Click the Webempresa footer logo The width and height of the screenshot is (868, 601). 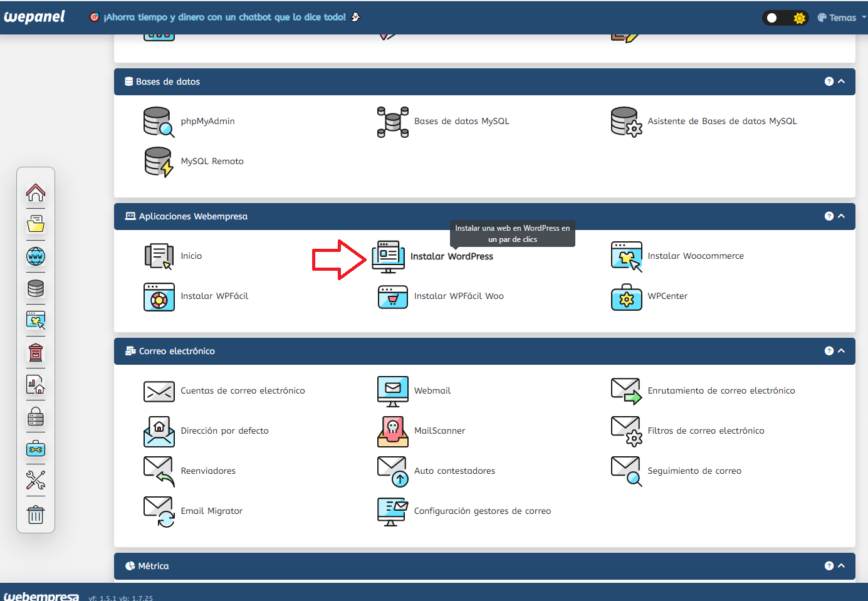41,596
